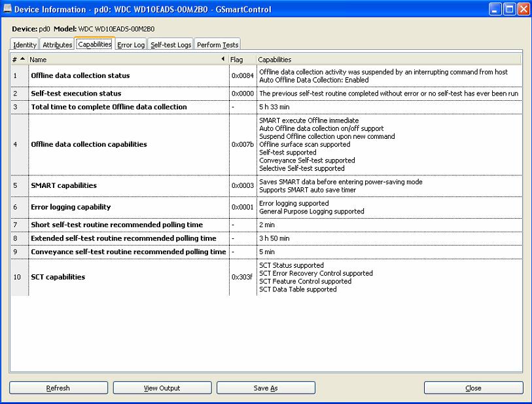Sort by the # column header
Viewport: 532px width, 404px height.
pos(19,60)
